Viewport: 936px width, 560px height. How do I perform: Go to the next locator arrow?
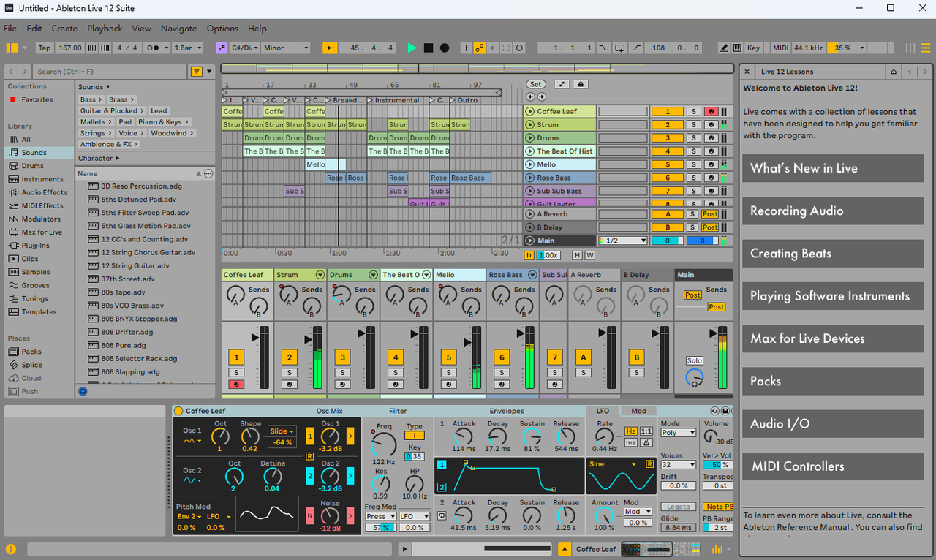click(x=542, y=97)
